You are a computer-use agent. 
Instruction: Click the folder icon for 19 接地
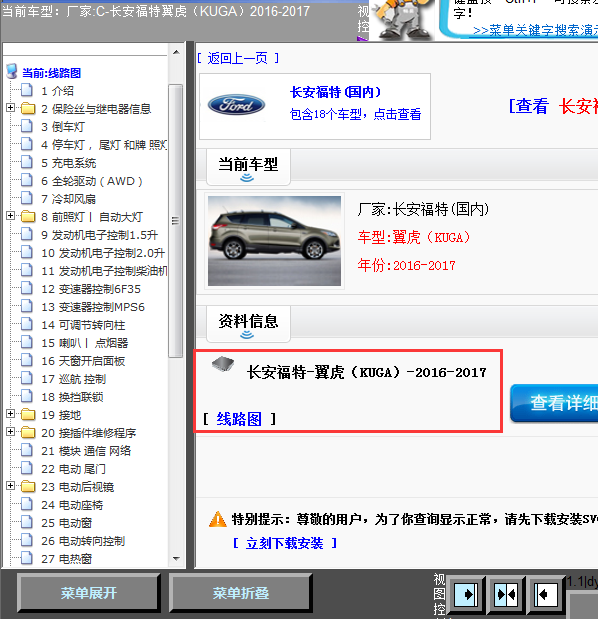(28, 415)
